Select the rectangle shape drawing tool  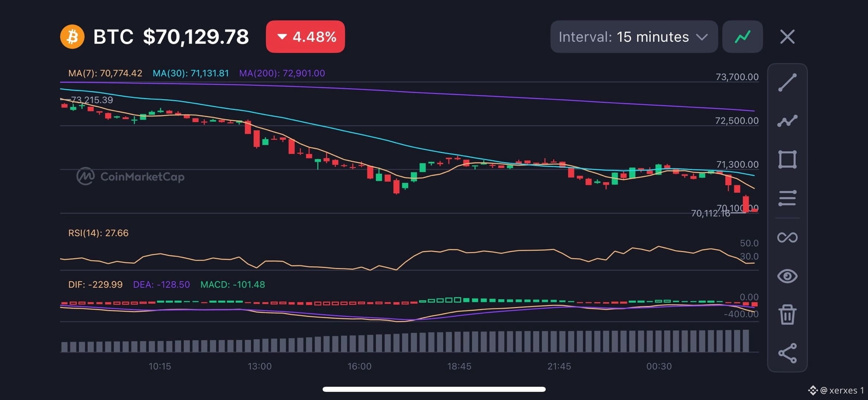pyautogui.click(x=787, y=160)
